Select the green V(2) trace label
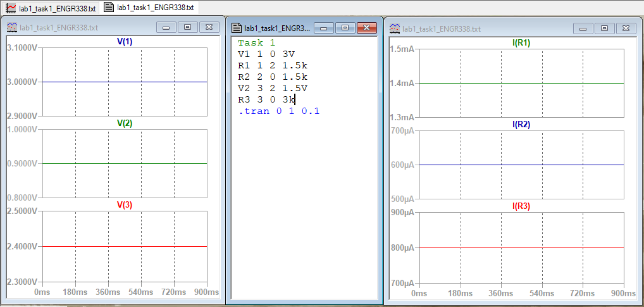This screenshot has width=644, height=307. pos(125,123)
